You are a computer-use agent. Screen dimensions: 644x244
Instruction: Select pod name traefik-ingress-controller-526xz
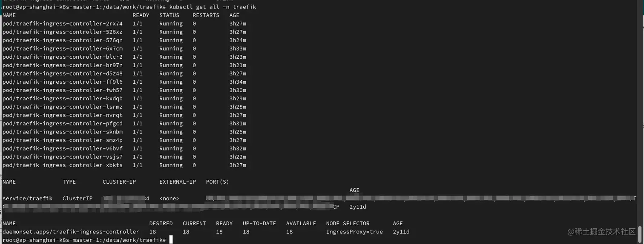tap(63, 32)
